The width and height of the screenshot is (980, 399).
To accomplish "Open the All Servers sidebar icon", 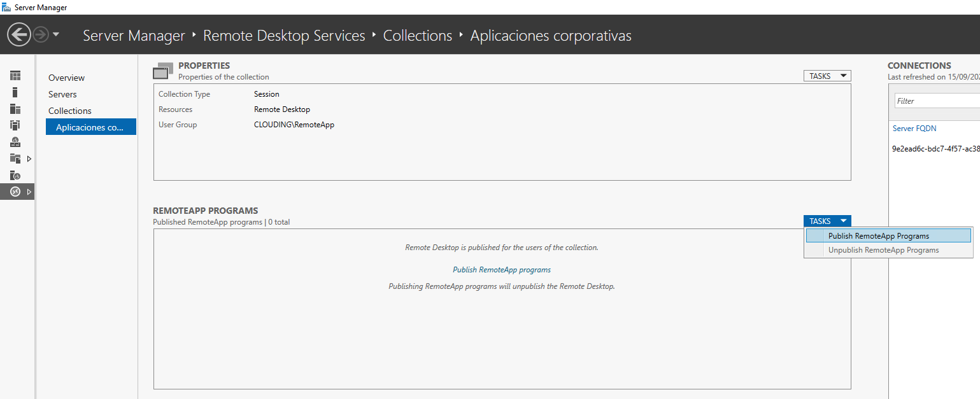I will 15,109.
